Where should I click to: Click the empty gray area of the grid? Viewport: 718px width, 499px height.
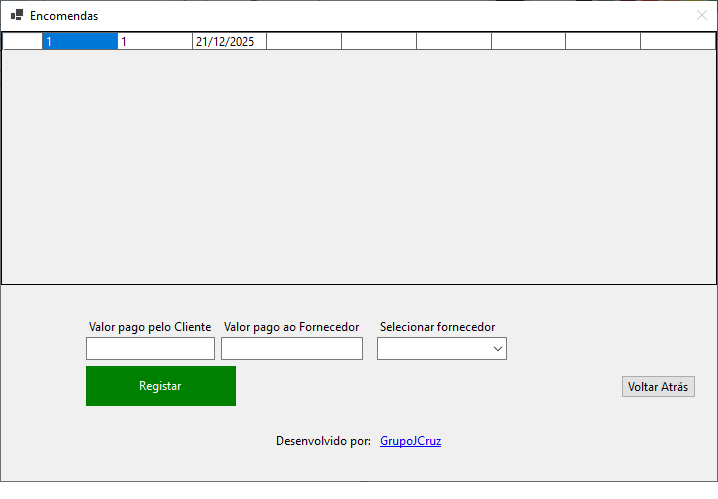(x=358, y=170)
